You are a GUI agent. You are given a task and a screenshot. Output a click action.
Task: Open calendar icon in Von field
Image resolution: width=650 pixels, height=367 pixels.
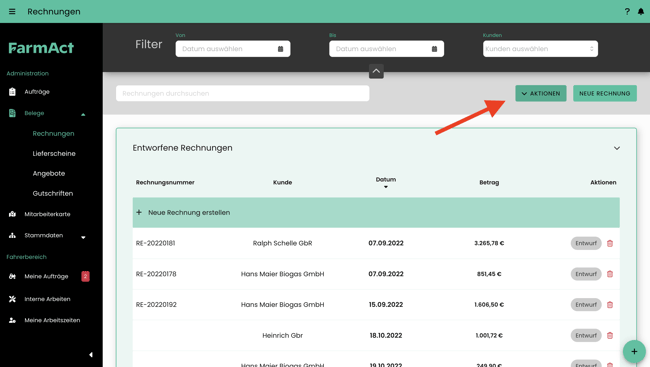(281, 49)
